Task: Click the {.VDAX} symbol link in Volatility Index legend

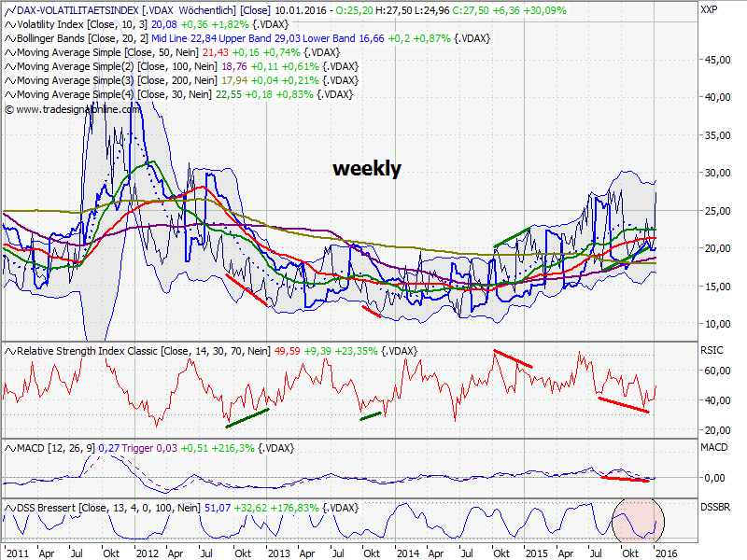Action: (272, 26)
